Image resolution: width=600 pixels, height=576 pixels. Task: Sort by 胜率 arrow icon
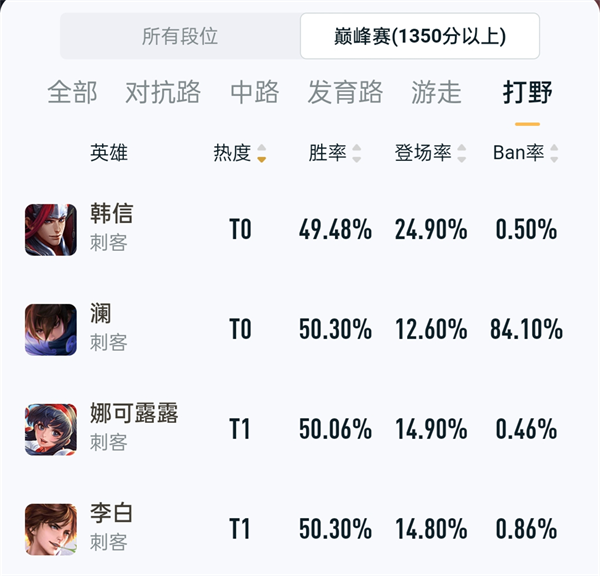357,153
